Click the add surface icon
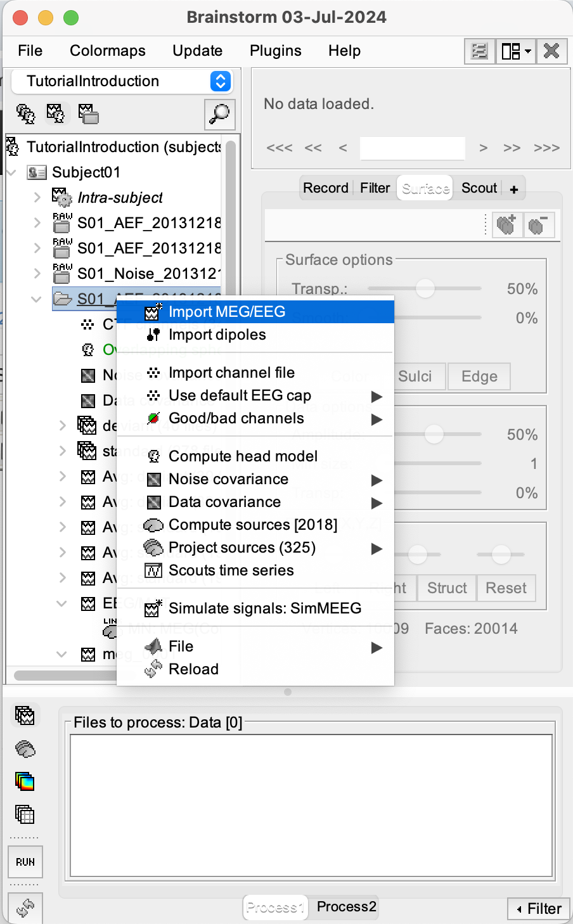The height and width of the screenshot is (924, 573). coord(507,225)
